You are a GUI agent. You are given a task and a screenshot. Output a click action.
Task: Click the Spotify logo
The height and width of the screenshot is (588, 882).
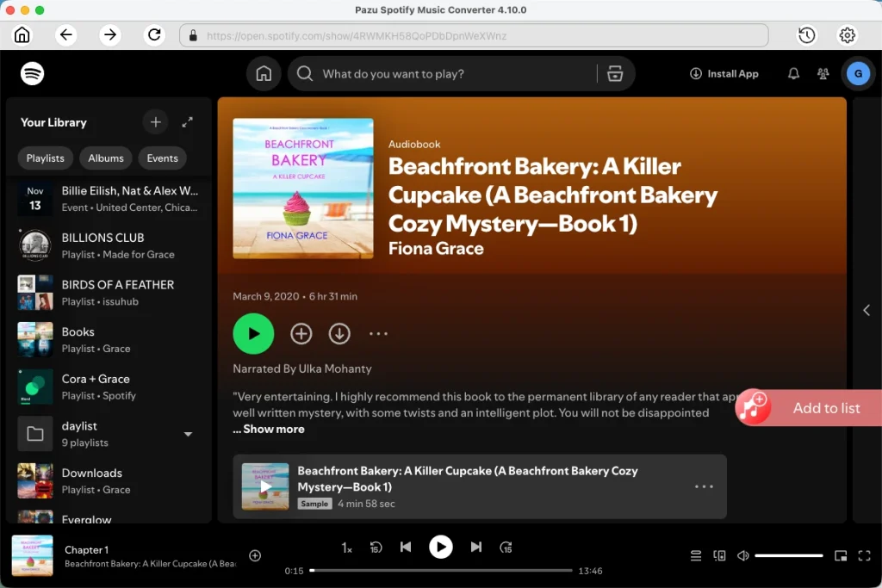point(32,74)
